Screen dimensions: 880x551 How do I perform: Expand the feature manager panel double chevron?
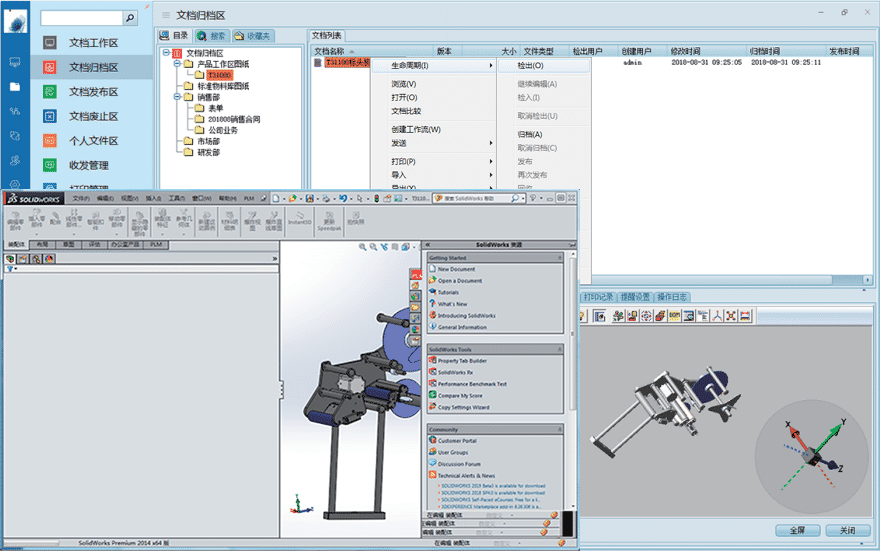(x=275, y=259)
